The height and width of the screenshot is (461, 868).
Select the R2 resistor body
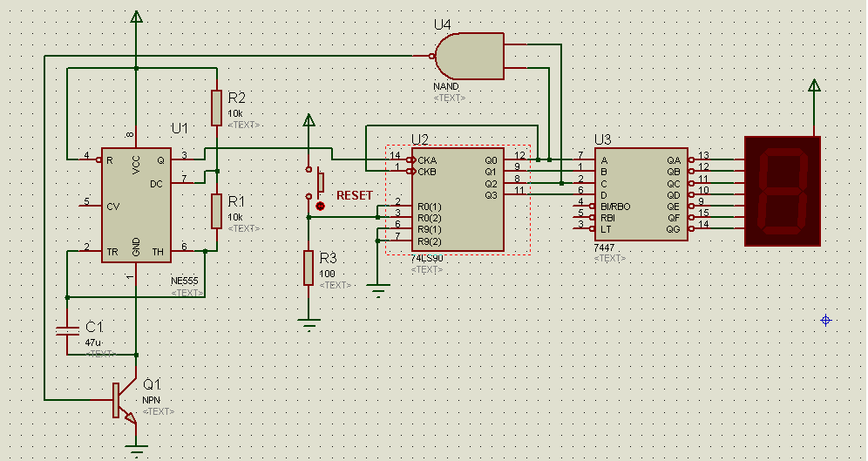(216, 108)
